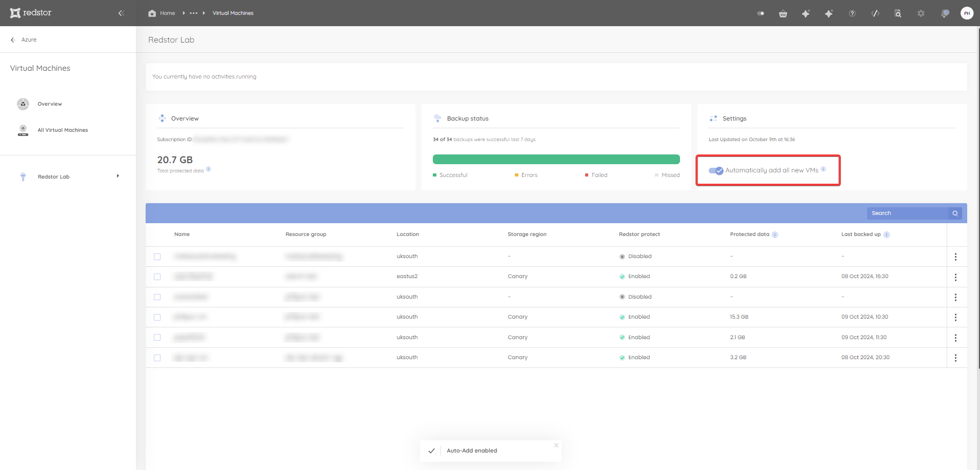This screenshot has width=980, height=470.
Task: Click the 'You currently have no activities running' message
Action: point(204,77)
